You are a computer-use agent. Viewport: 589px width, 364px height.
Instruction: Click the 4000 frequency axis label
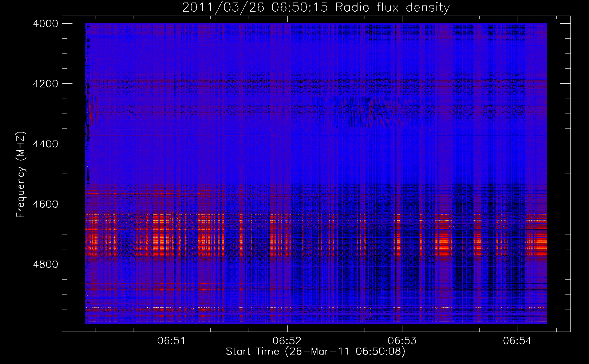point(46,24)
